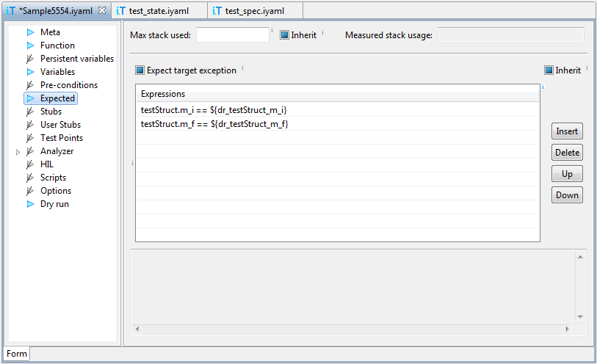Click the info icon next to Expect target exception
The image size is (597, 364).
tap(242, 68)
